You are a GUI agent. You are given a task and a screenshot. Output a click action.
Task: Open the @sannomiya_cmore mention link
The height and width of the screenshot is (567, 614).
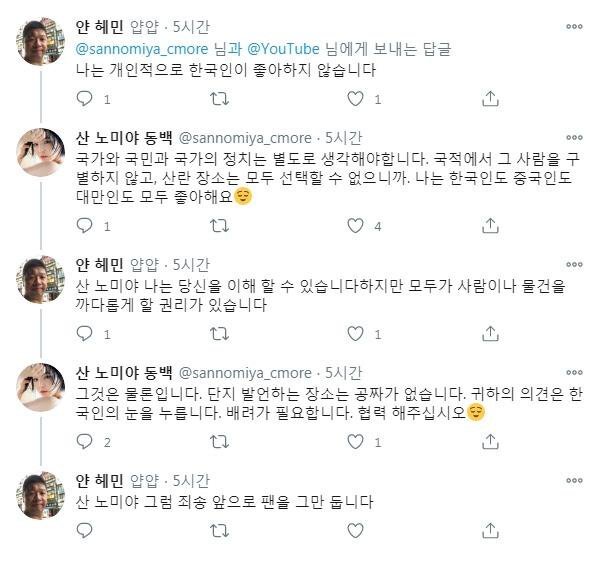(143, 48)
